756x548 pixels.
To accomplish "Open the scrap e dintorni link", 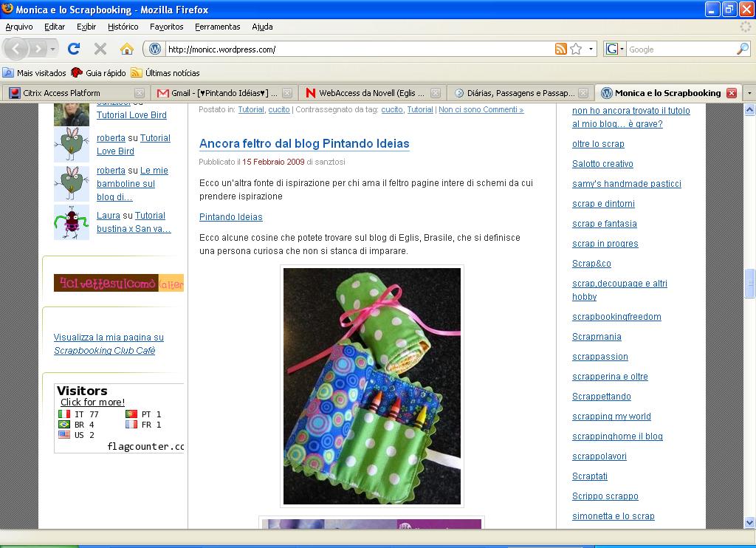I will (x=603, y=204).
